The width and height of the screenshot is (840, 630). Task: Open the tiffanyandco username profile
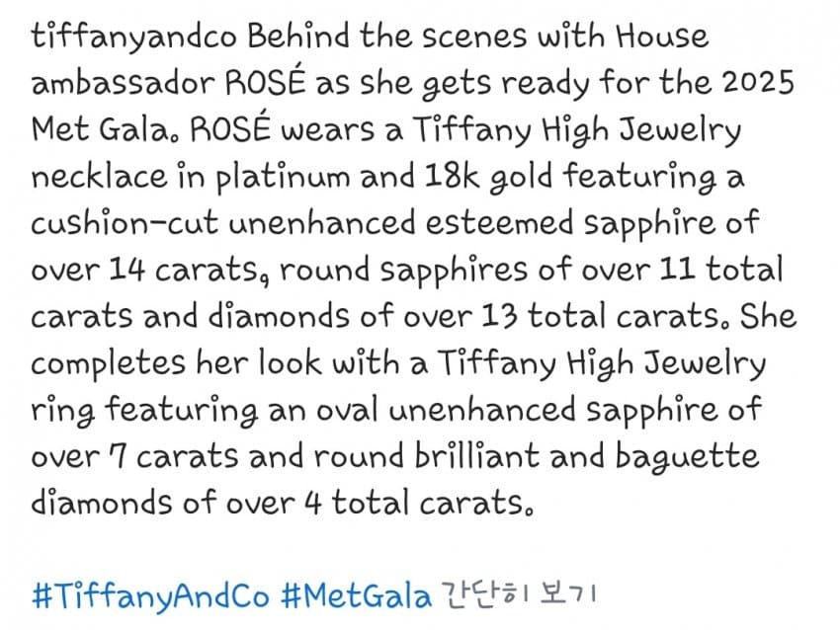point(133,38)
